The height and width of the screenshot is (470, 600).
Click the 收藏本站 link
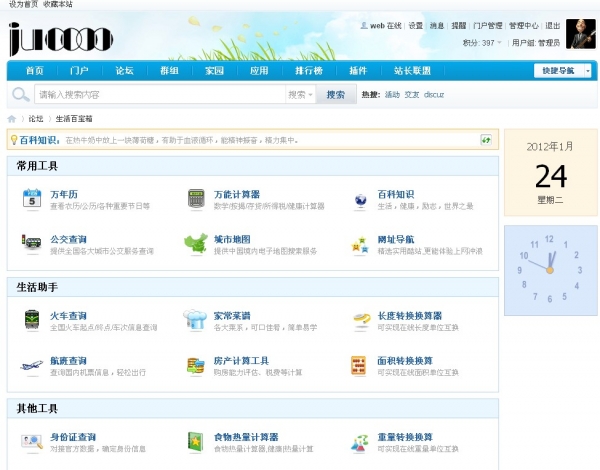pyautogui.click(x=58, y=4)
